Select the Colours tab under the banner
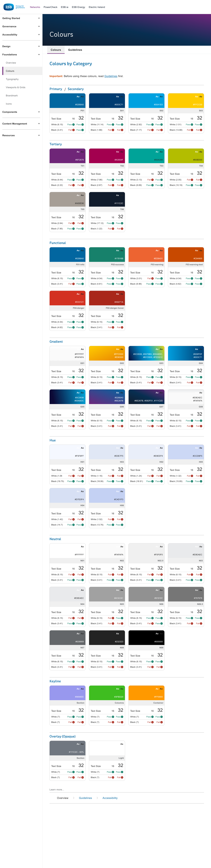This screenshot has height=868, width=211. click(x=56, y=50)
